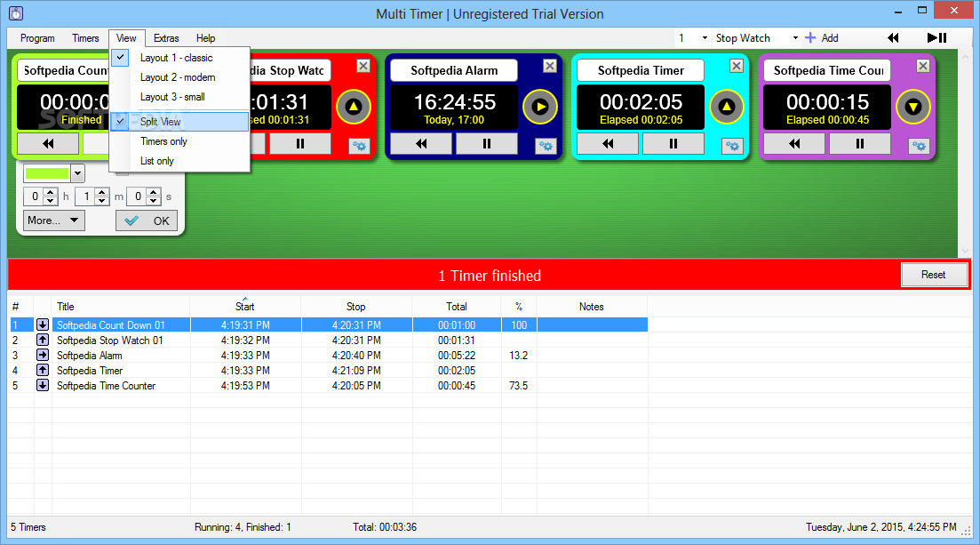980x545 pixels.
Task: Confirm countdown settings with OK
Action: point(147,220)
